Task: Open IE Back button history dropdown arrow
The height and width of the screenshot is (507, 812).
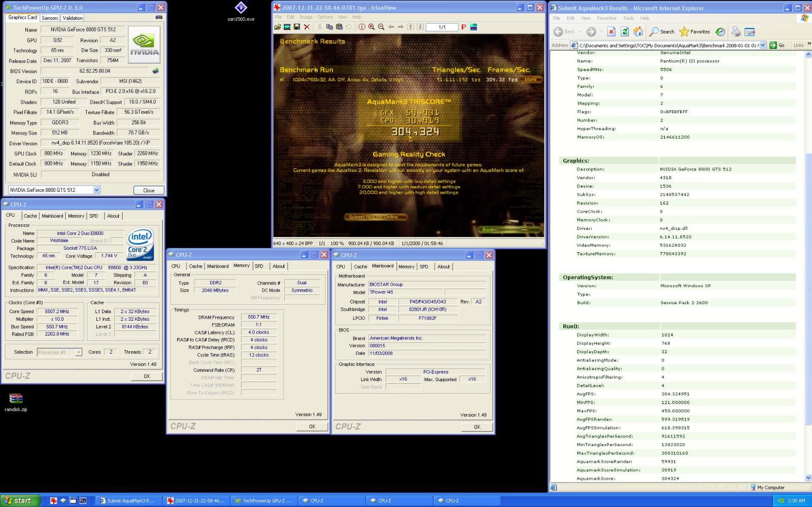Action: (x=580, y=31)
